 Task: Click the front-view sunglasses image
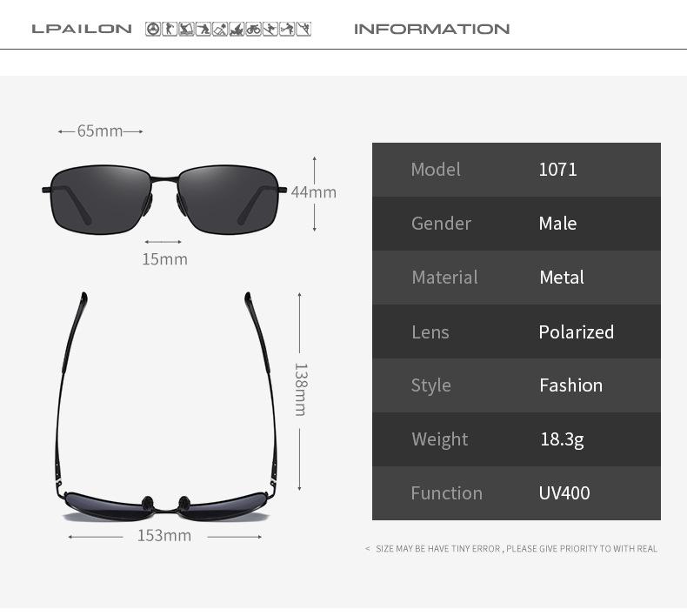164,199
